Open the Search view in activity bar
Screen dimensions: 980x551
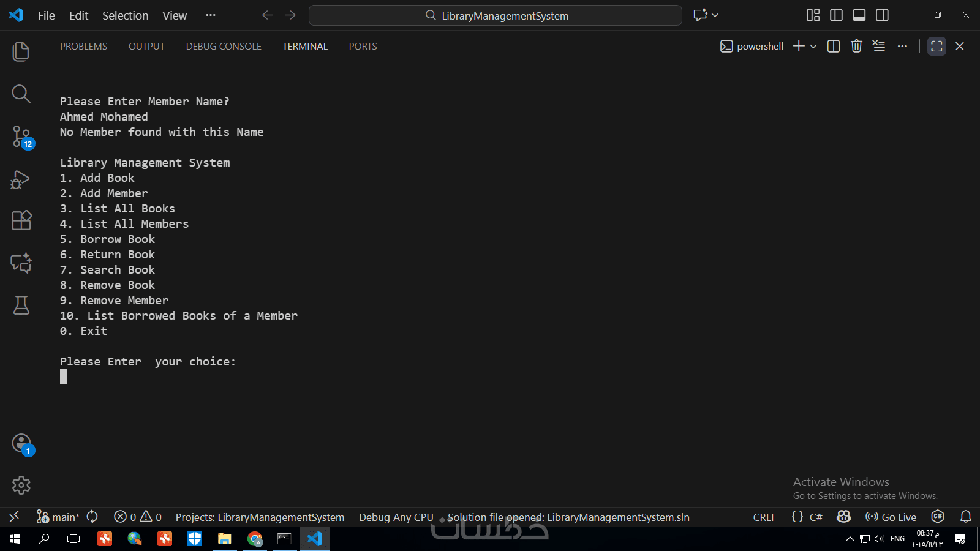(21, 94)
